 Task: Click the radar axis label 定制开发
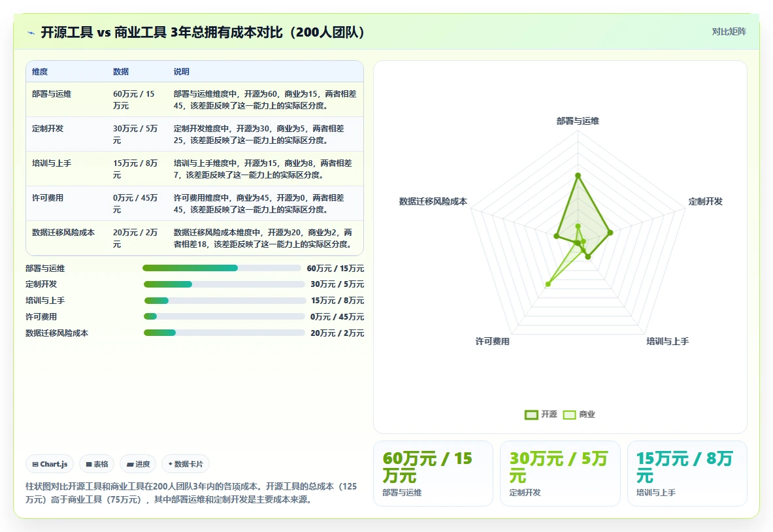[706, 202]
